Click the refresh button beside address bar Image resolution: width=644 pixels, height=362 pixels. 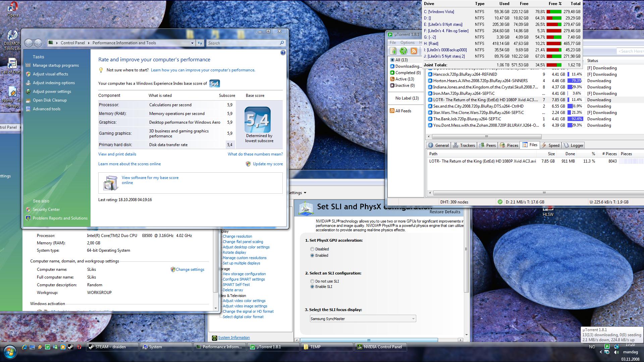(x=200, y=43)
